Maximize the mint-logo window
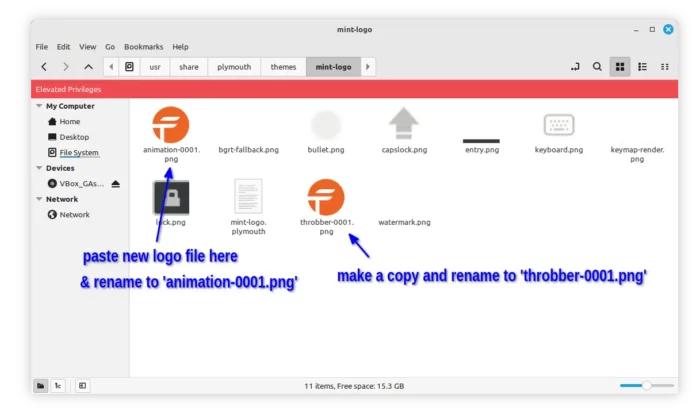This screenshot has width=700, height=414. click(x=652, y=29)
